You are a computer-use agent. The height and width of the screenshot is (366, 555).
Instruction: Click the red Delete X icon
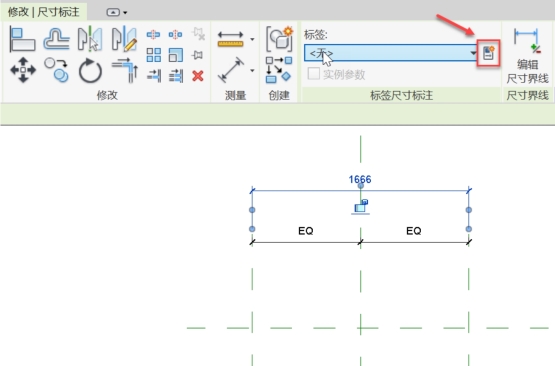(x=198, y=76)
